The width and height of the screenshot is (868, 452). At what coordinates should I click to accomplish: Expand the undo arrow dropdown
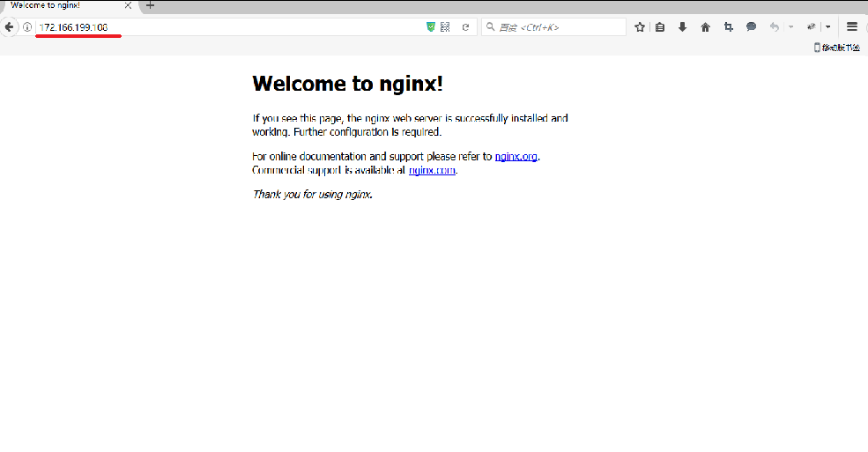791,26
